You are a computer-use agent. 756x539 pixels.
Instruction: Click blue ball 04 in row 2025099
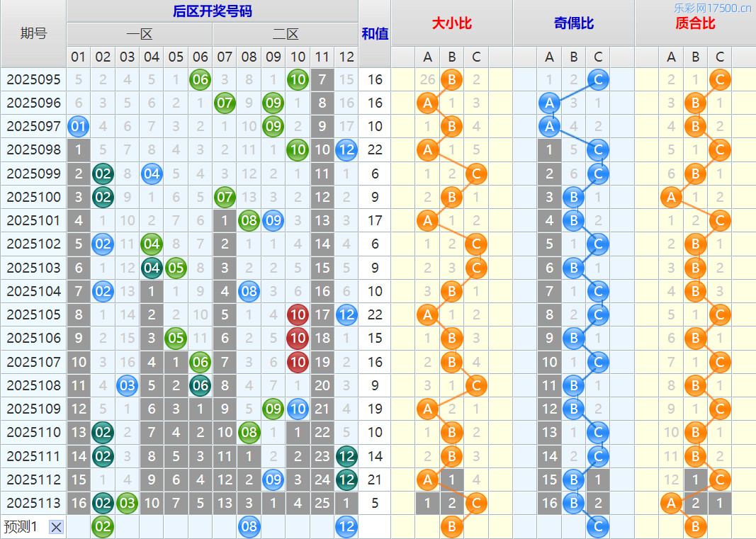pos(152,174)
